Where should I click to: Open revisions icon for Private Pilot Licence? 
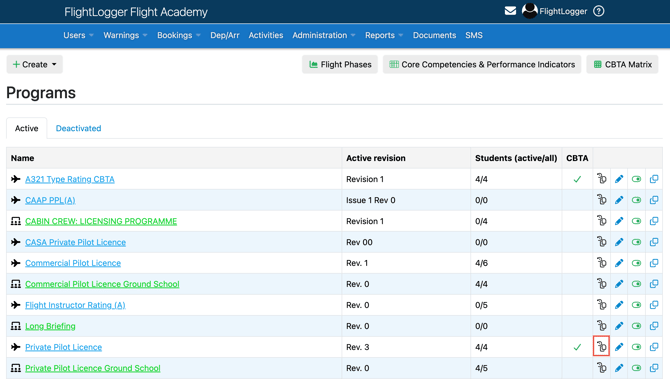click(602, 346)
